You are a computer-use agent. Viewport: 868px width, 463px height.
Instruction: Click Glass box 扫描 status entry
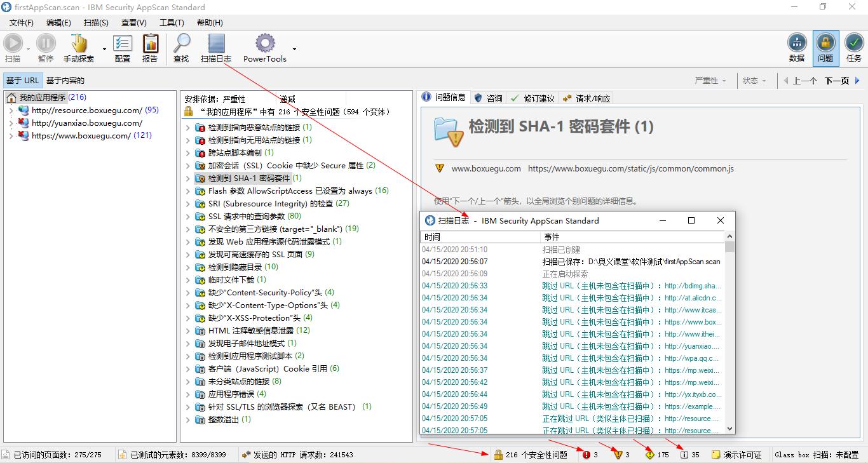(x=817, y=455)
